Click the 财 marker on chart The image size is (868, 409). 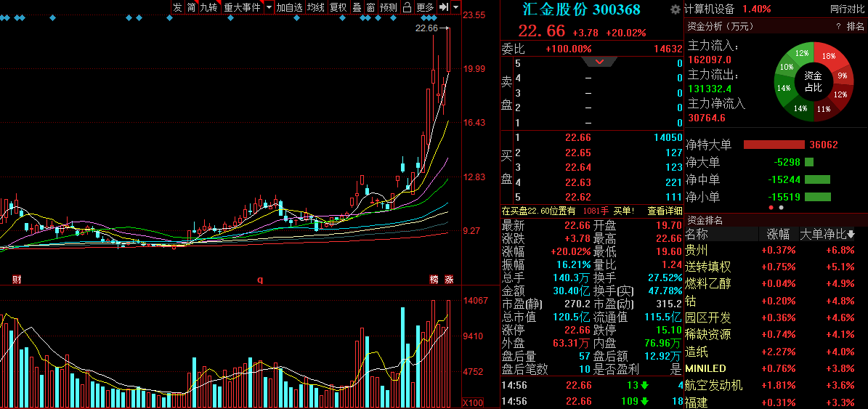point(17,280)
